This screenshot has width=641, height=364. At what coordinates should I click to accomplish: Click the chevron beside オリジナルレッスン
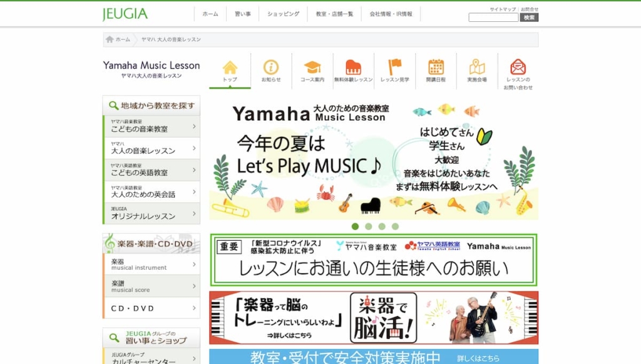[x=194, y=213]
